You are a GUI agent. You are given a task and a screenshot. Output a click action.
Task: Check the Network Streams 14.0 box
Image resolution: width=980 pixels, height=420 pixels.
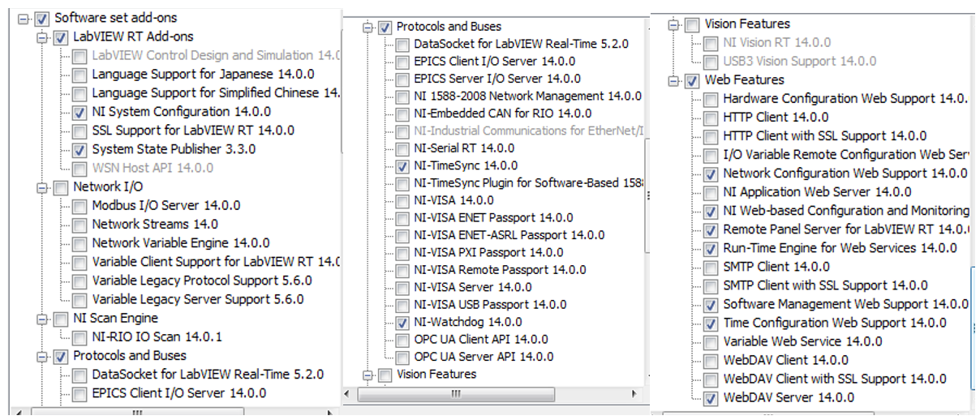pyautogui.click(x=79, y=225)
